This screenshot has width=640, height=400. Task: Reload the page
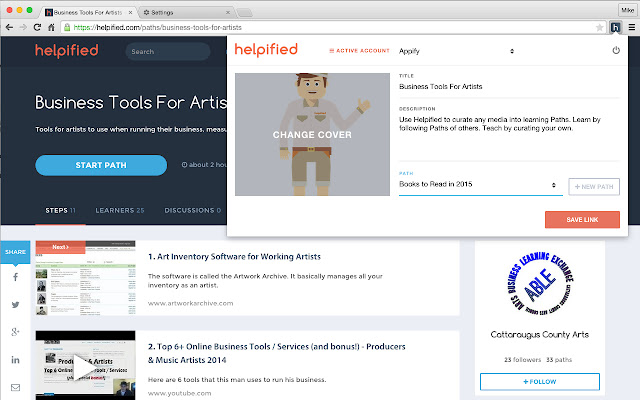coord(37,27)
